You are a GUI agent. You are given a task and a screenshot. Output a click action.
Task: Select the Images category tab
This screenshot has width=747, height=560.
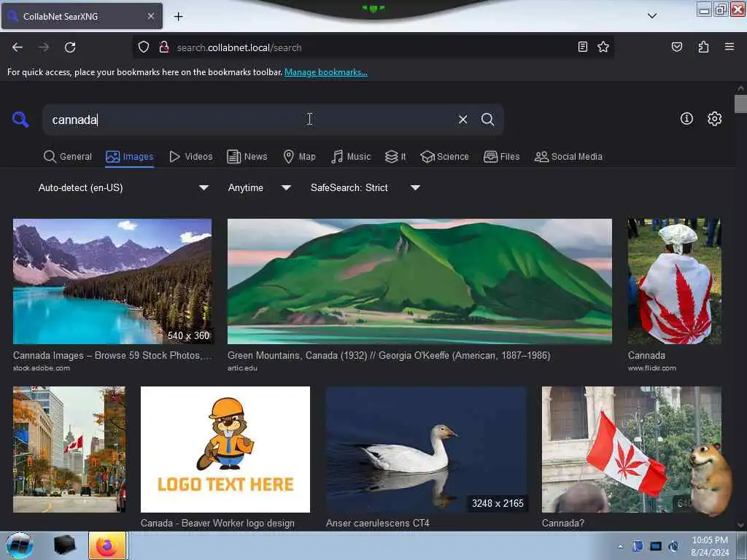pyautogui.click(x=130, y=156)
